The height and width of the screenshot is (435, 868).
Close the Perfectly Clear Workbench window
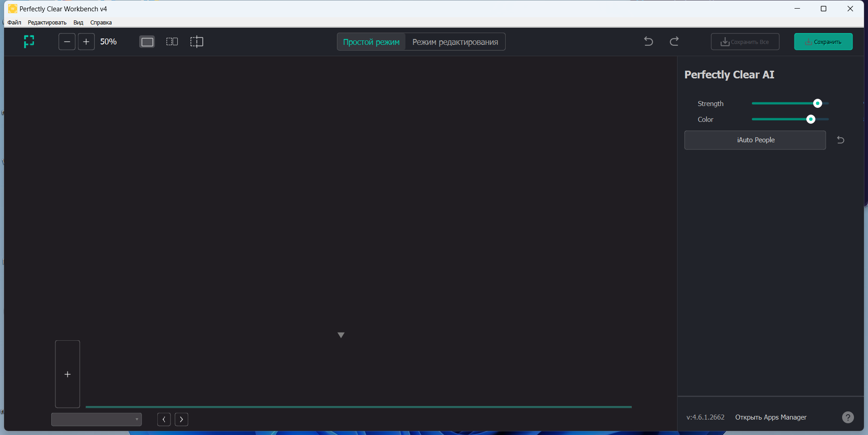[x=850, y=9]
